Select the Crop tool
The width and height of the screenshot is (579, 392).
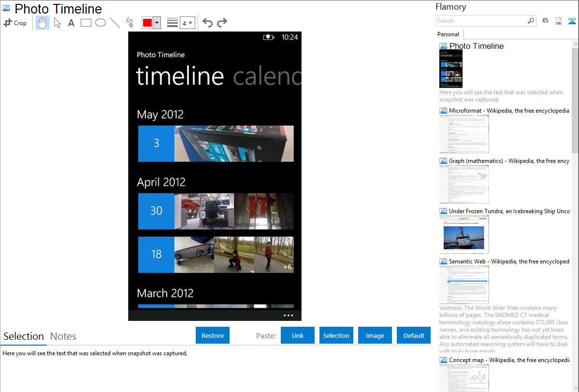[15, 23]
